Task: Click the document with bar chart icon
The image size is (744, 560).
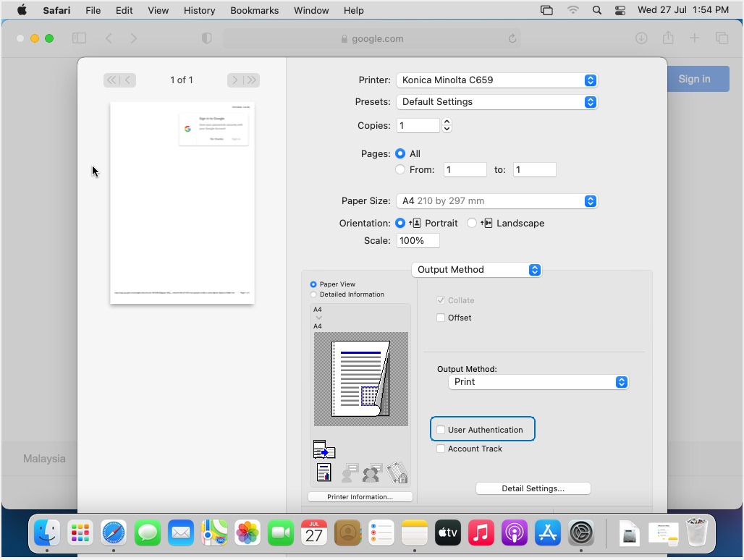Action: point(324,472)
